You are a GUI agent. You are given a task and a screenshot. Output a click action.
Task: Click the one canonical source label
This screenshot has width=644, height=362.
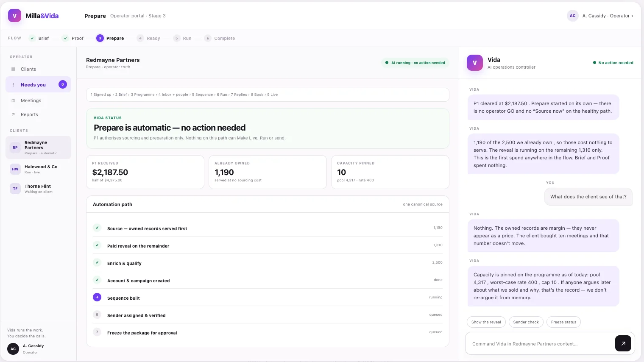(x=423, y=204)
